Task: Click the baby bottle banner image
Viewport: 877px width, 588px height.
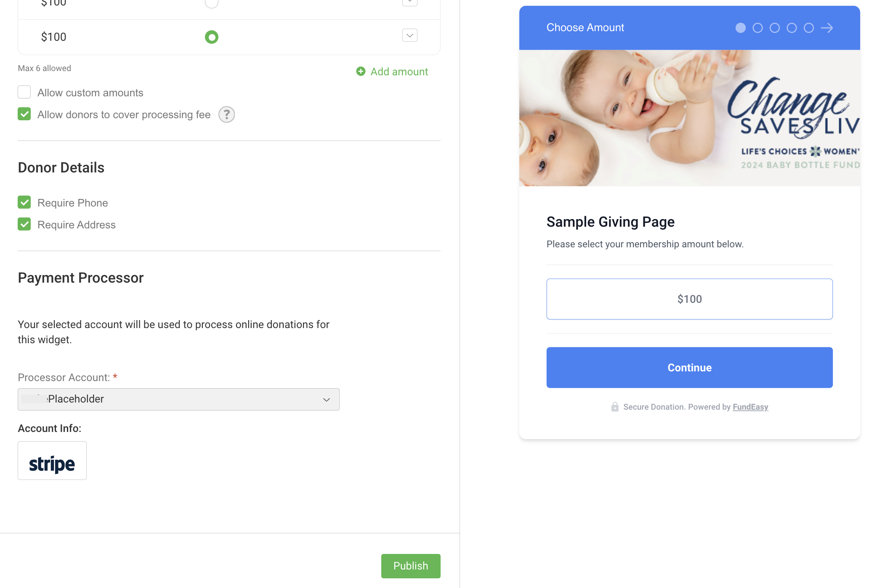Action: coord(689,118)
